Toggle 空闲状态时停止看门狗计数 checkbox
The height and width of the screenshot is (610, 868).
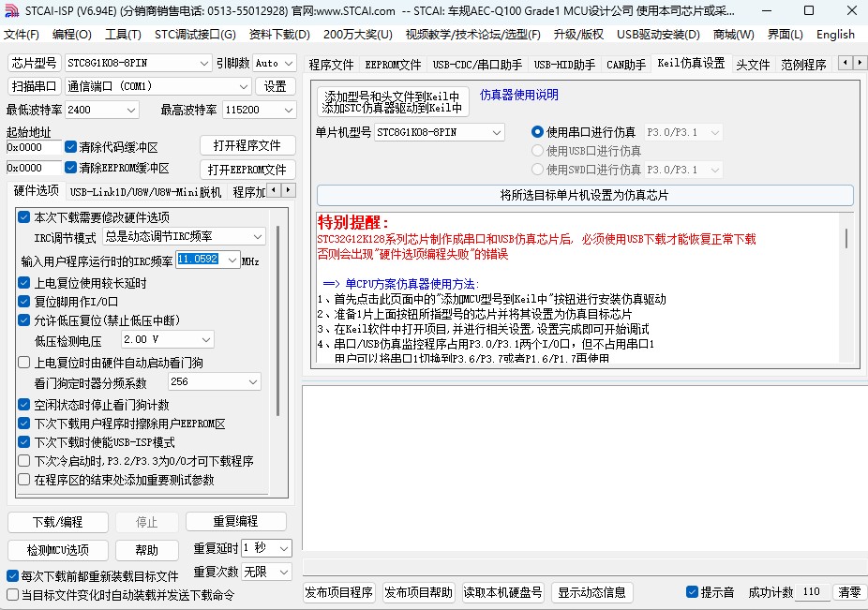point(23,405)
